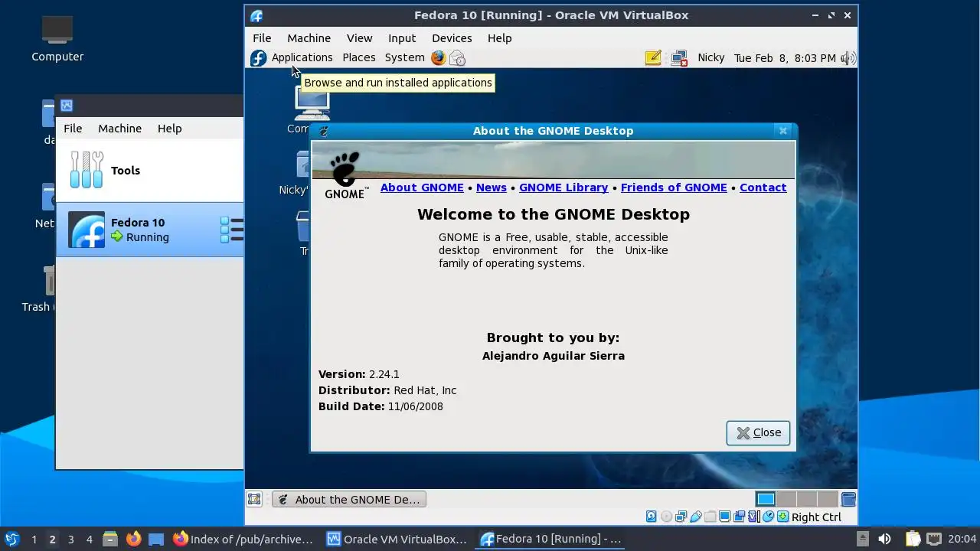The image size is (980, 551).
Task: Click the network adapters indicator icon
Action: pos(681,517)
